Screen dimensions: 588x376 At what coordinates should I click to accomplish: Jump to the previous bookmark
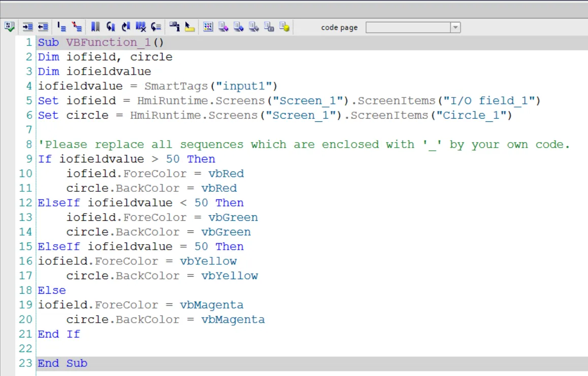click(x=111, y=27)
